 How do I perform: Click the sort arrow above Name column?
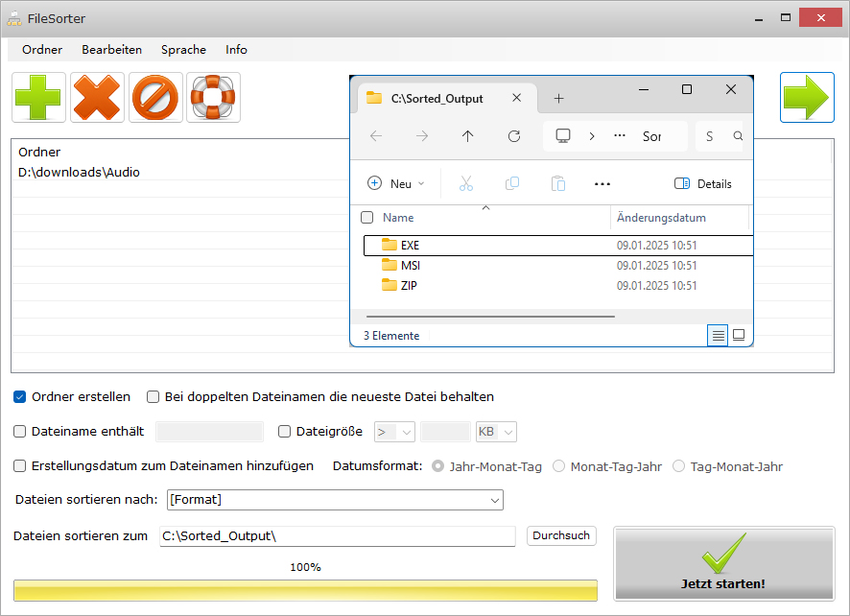(x=486, y=207)
